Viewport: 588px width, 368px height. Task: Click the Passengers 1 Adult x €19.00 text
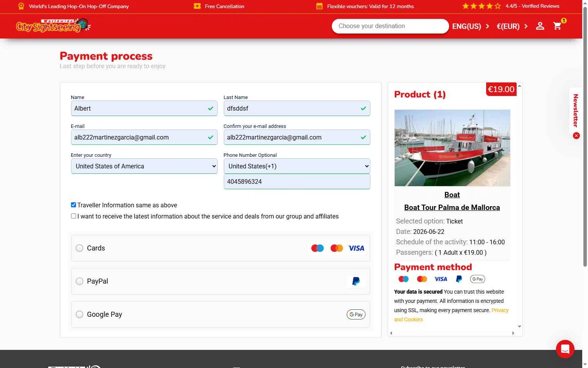pos(441,252)
